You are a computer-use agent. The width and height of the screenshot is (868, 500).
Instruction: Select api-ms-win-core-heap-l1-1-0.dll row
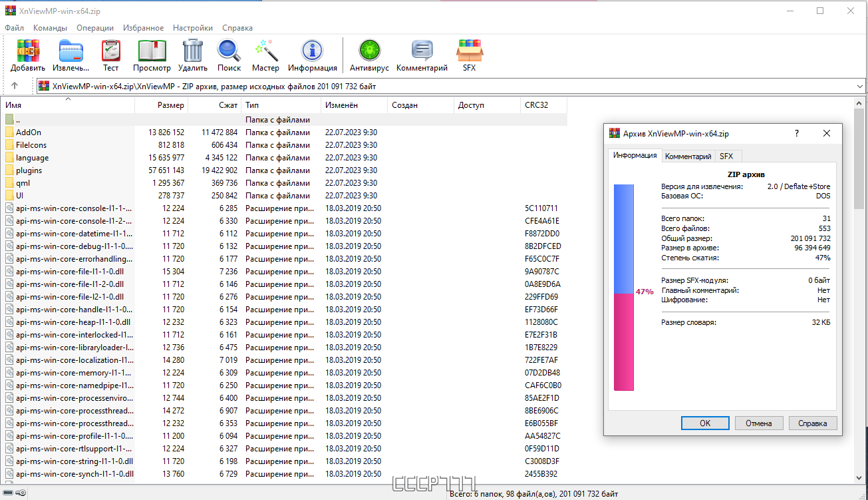point(284,322)
